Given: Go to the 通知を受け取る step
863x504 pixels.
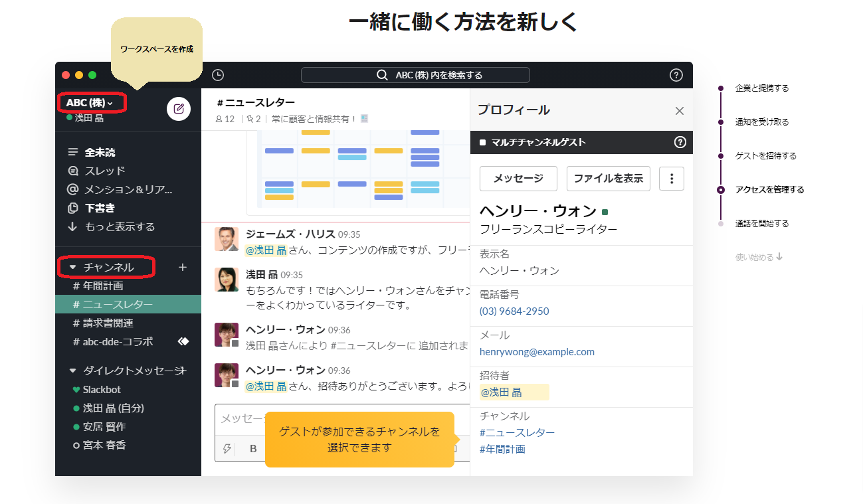Looking at the screenshot, I should [762, 122].
